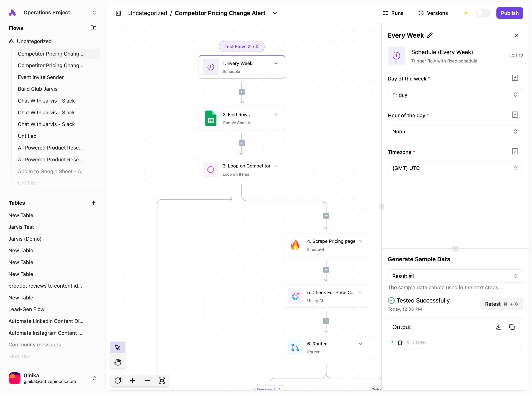Click the pencil icon to rename Every Week

click(x=430, y=35)
